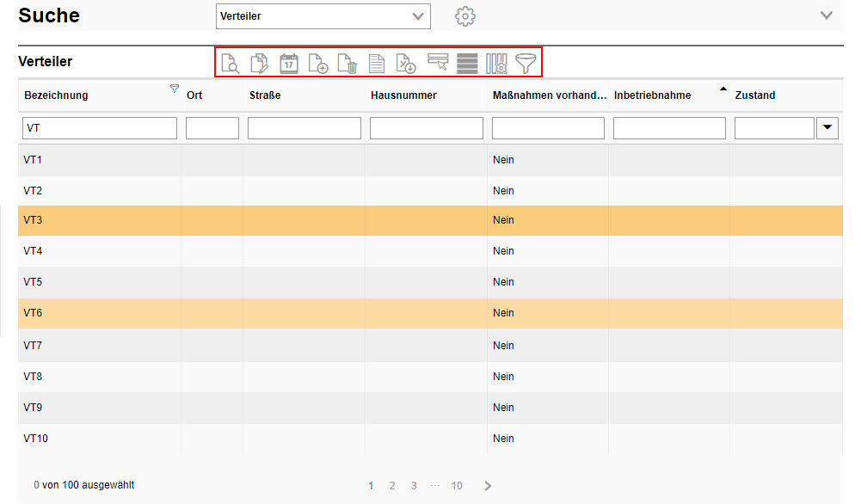Click the Ort filter input field
Viewport: 861px width, 504px height.
[212, 128]
